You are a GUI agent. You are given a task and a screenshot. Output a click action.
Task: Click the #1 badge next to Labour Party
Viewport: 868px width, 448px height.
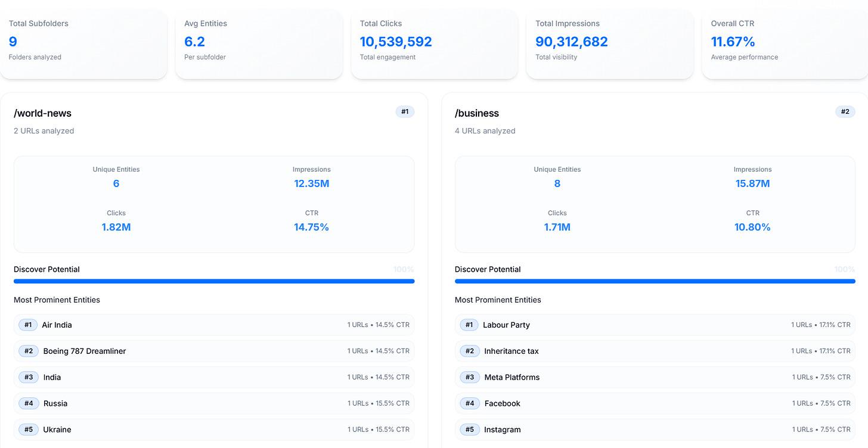[469, 325]
